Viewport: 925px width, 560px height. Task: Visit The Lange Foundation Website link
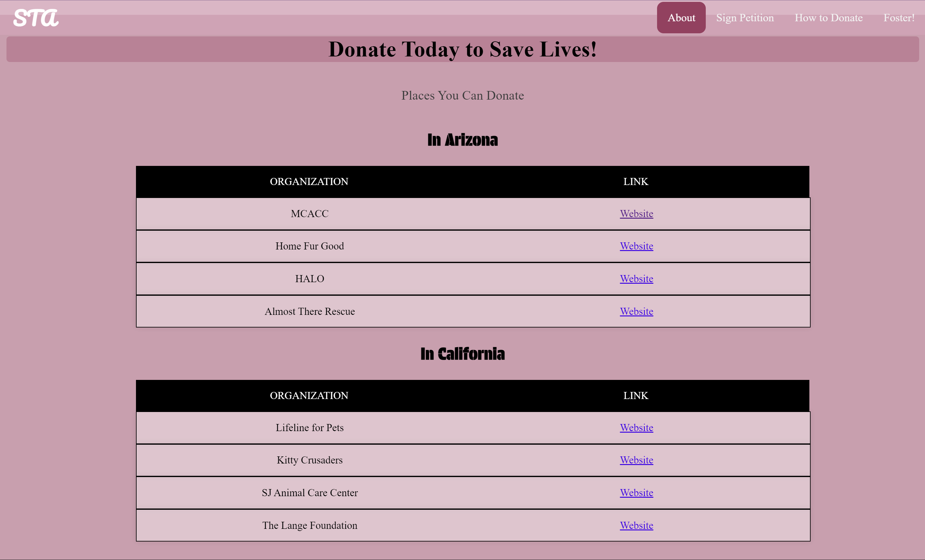tap(636, 525)
